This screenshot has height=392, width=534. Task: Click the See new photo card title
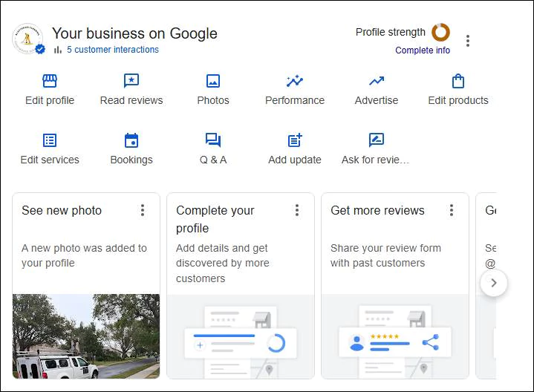(x=62, y=210)
